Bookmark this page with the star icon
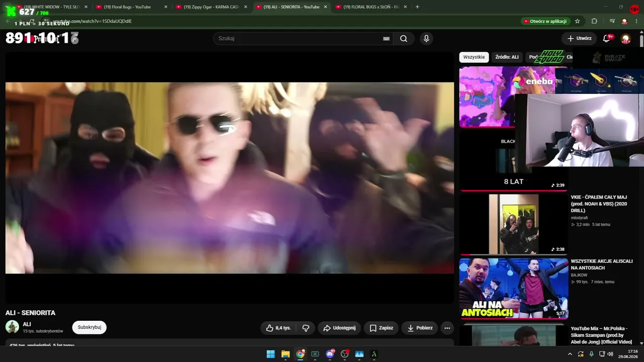Viewport: 644px width, 362px height. 578,21
